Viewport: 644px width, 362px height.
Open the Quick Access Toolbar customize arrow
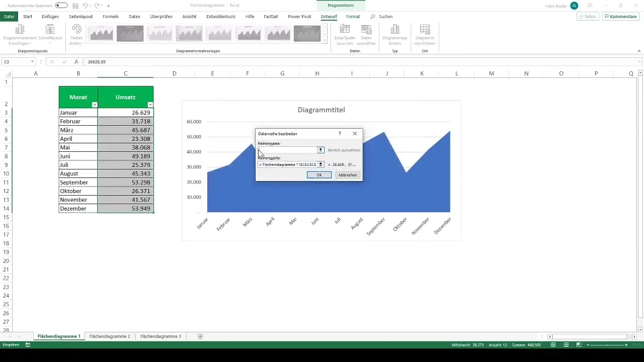click(x=109, y=6)
